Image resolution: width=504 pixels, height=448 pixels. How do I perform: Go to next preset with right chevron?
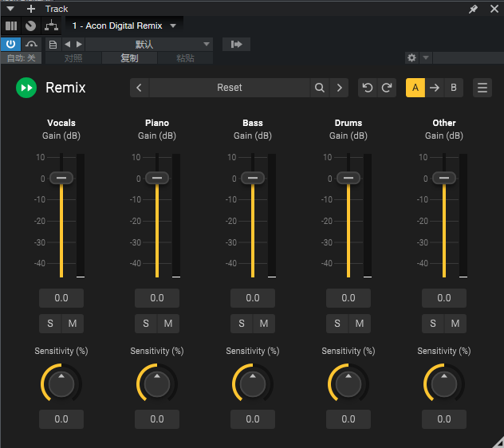(339, 88)
